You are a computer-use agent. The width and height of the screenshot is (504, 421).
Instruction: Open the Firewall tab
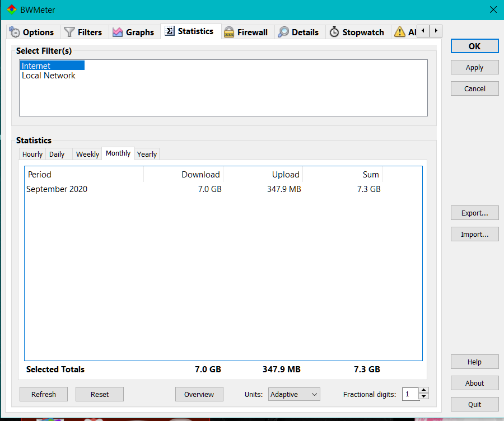(x=248, y=32)
